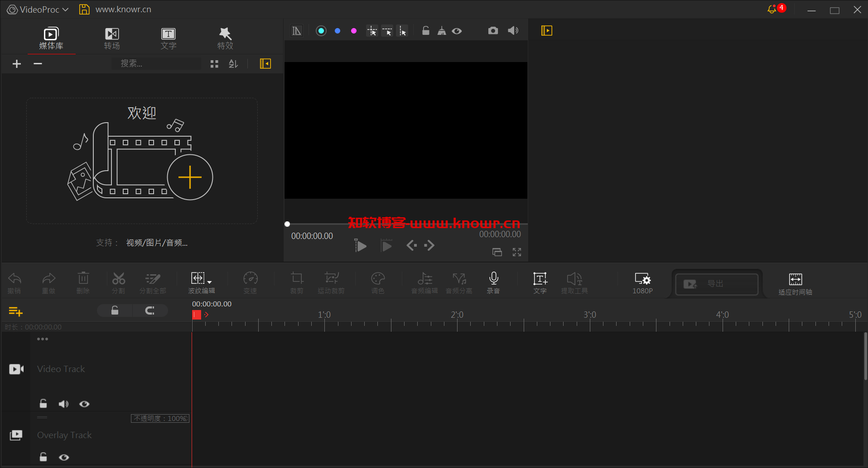Take a snapshot with the camera icon
Image resolution: width=868 pixels, height=468 pixels.
click(493, 31)
